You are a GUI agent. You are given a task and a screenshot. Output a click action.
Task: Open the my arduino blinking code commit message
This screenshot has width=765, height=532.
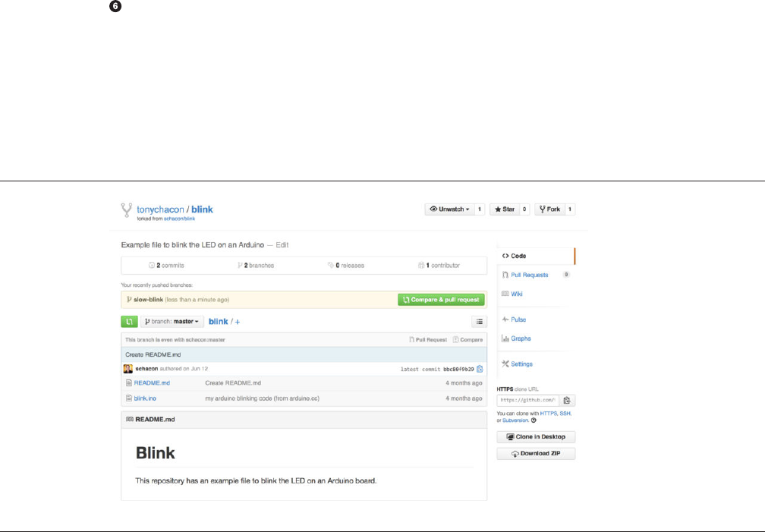[x=262, y=398]
